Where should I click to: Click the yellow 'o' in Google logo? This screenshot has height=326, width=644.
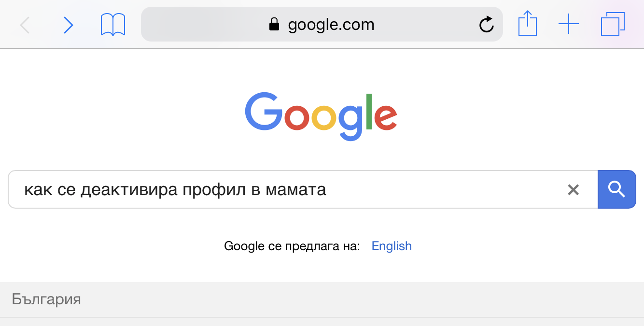[x=323, y=117]
